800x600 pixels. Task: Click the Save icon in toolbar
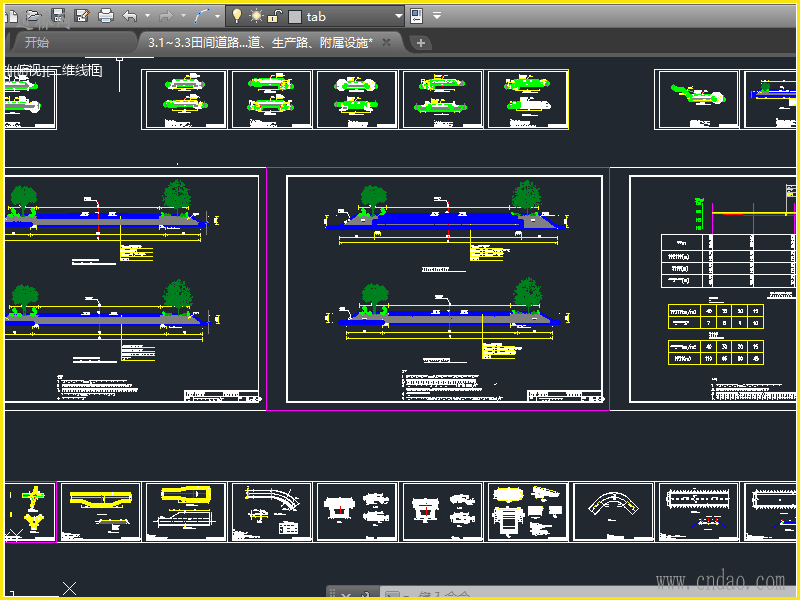click(57, 16)
